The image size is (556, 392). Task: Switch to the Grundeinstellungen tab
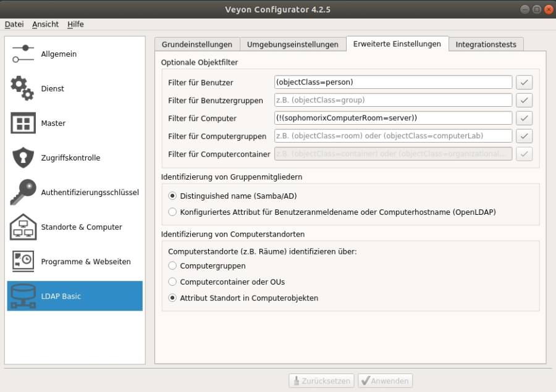197,44
